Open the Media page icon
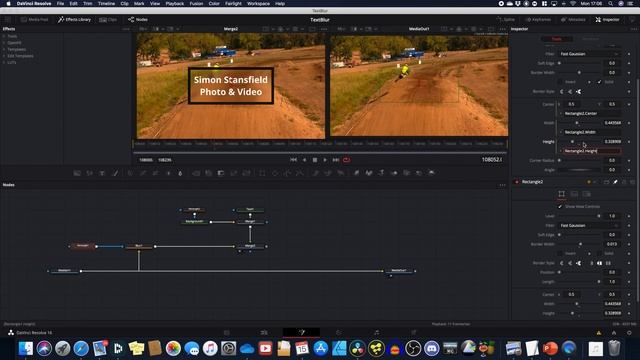 227,333
